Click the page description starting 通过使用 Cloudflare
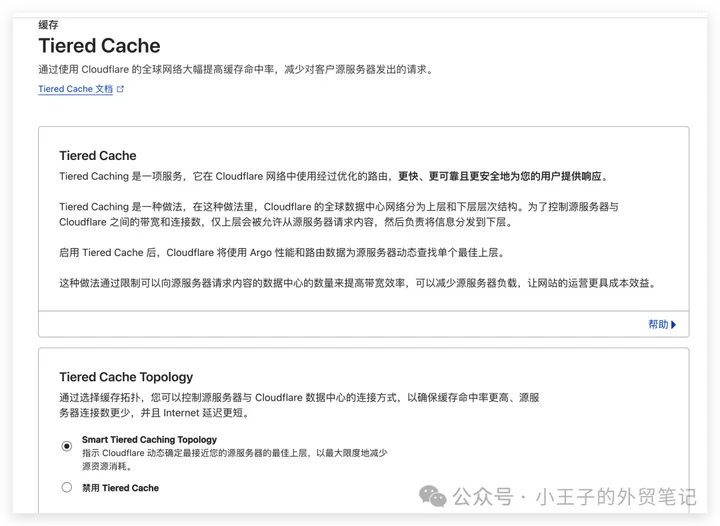The width and height of the screenshot is (720, 526). [236, 70]
